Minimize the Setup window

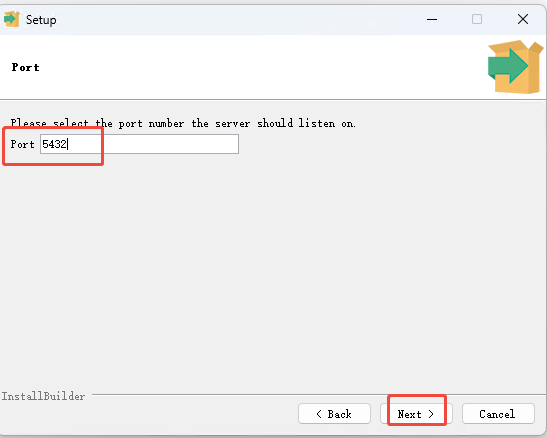(x=432, y=19)
